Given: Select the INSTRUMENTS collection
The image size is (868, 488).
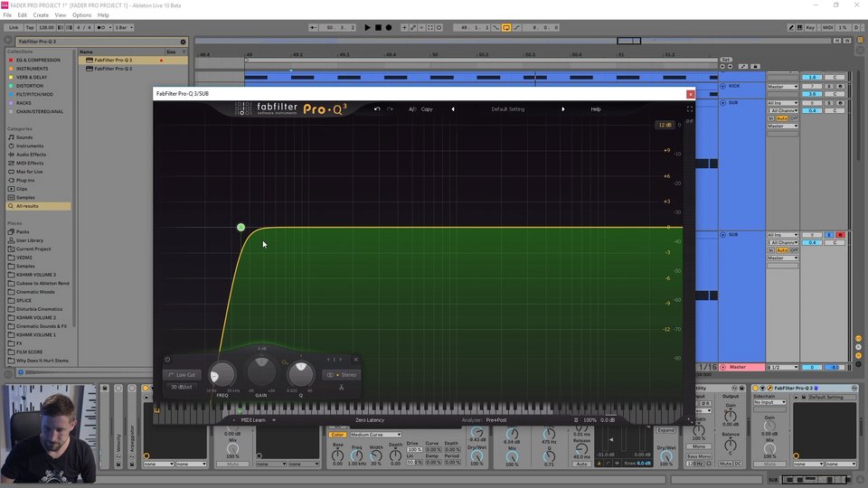Looking at the screenshot, I should (33, 69).
